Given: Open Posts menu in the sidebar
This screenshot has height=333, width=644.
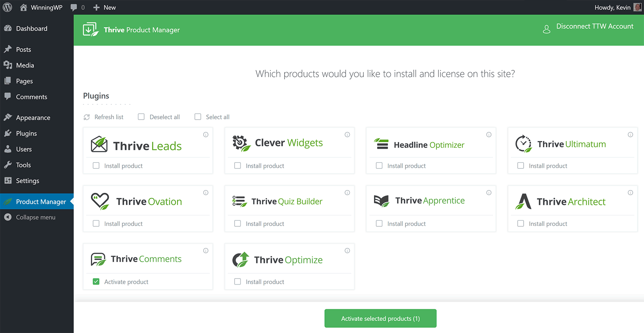Looking at the screenshot, I should pyautogui.click(x=37, y=50).
